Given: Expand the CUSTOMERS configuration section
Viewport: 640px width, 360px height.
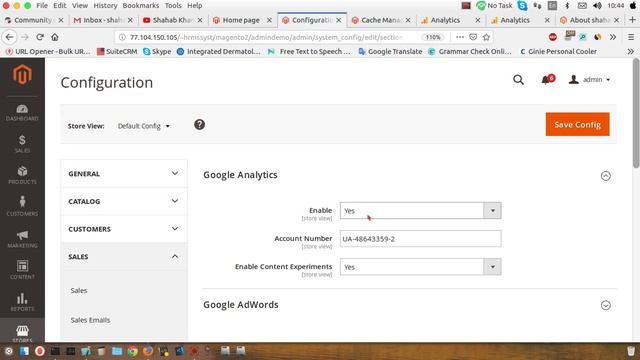Looking at the screenshot, I should pyautogui.click(x=124, y=229).
